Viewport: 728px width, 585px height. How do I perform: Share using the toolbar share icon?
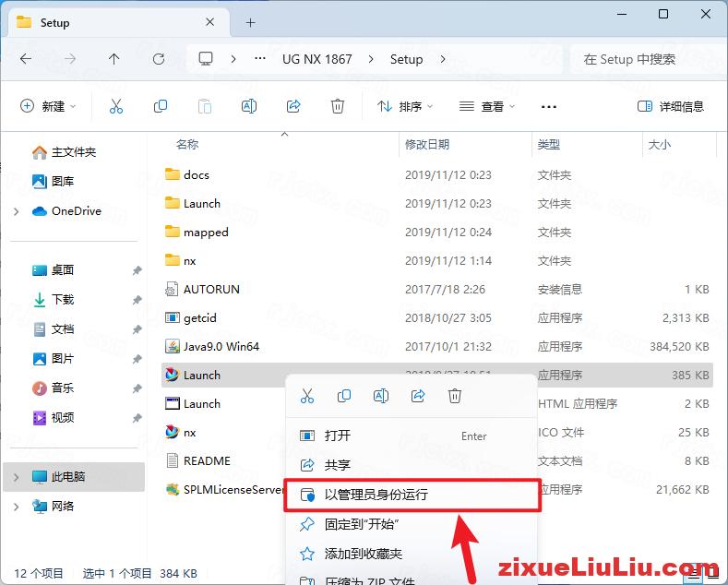point(293,106)
